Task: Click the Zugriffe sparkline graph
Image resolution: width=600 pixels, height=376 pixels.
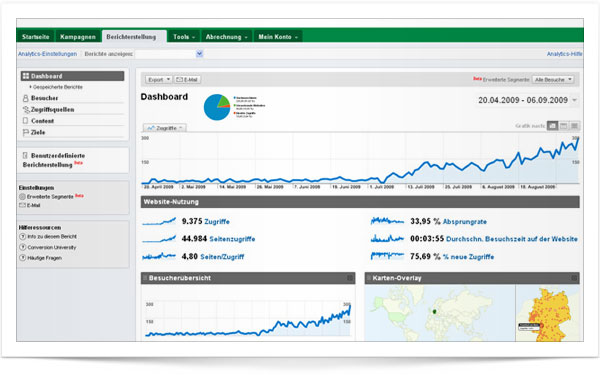Action: click(x=159, y=221)
